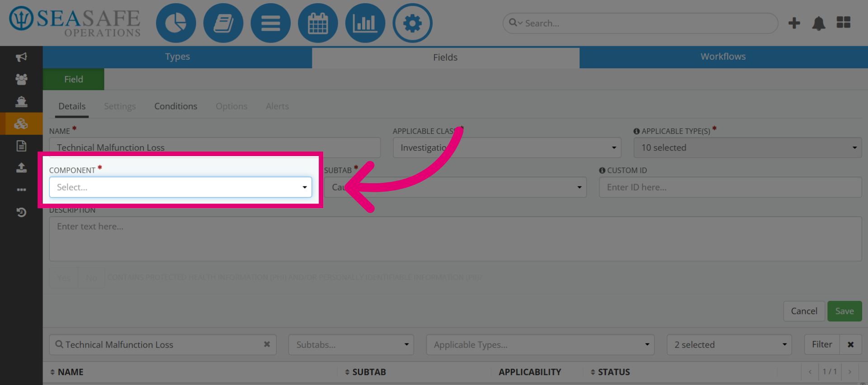868x385 pixels.
Task: Click the green Field button
Action: tap(74, 80)
